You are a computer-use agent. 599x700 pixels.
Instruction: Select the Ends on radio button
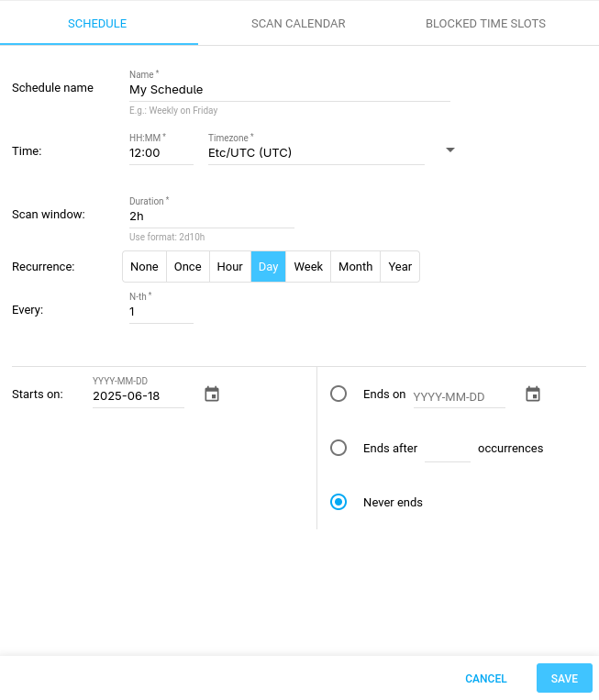click(338, 394)
